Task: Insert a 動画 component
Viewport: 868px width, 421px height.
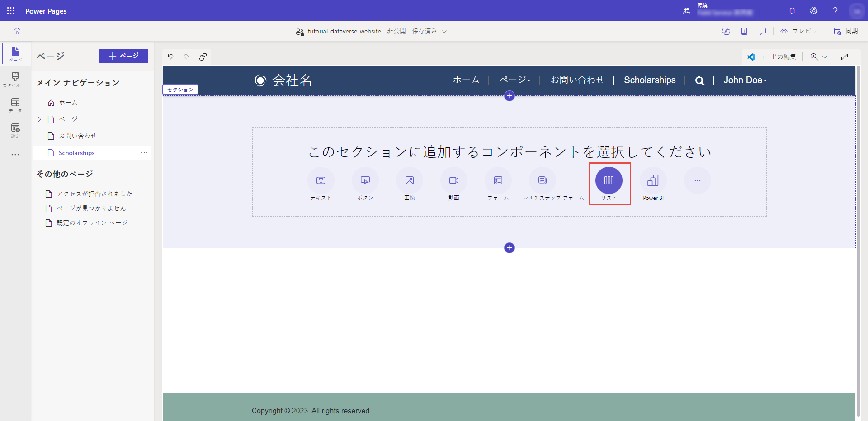Action: (454, 180)
